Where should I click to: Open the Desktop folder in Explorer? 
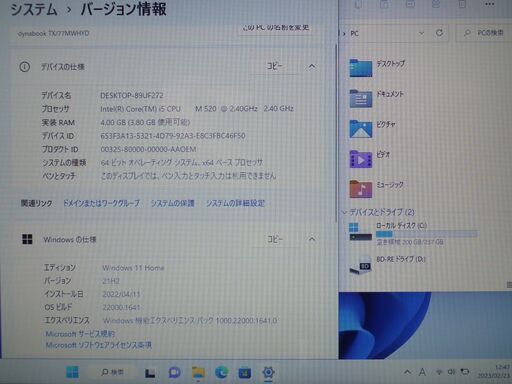pos(377,67)
